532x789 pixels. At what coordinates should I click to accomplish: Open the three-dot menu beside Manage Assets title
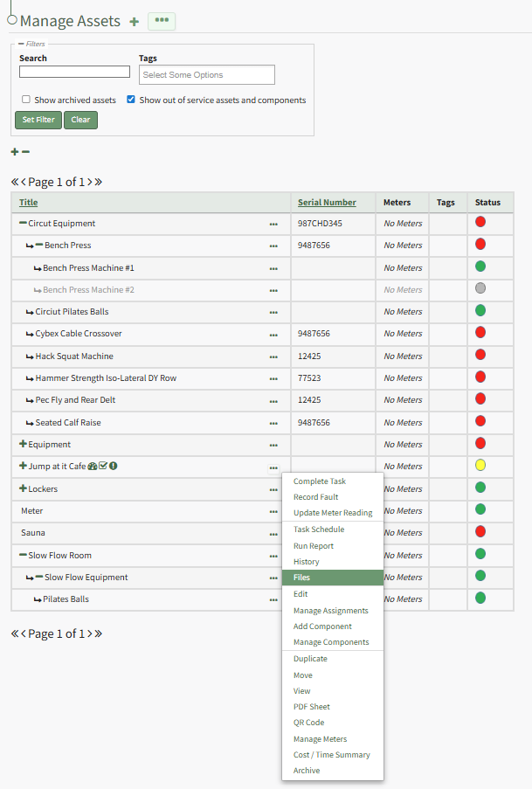click(162, 21)
